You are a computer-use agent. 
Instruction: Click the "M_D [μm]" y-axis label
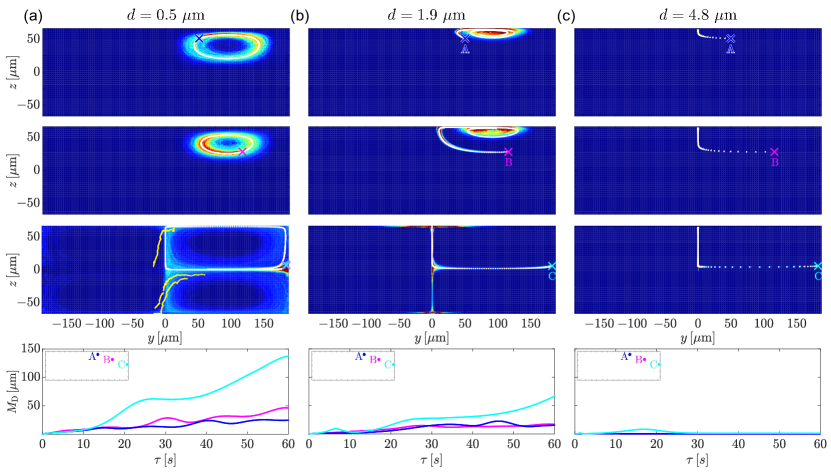point(11,391)
